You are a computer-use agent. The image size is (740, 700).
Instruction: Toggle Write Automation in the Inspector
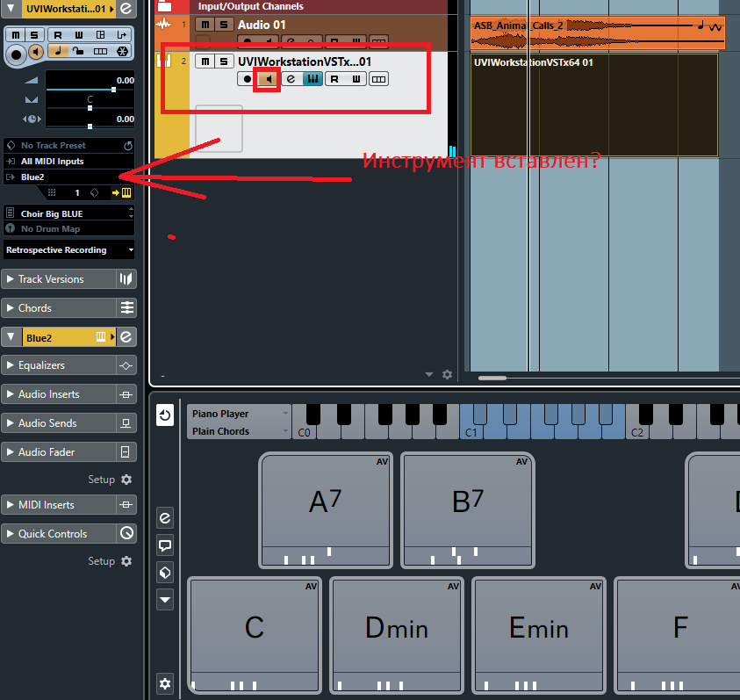pos(78,35)
